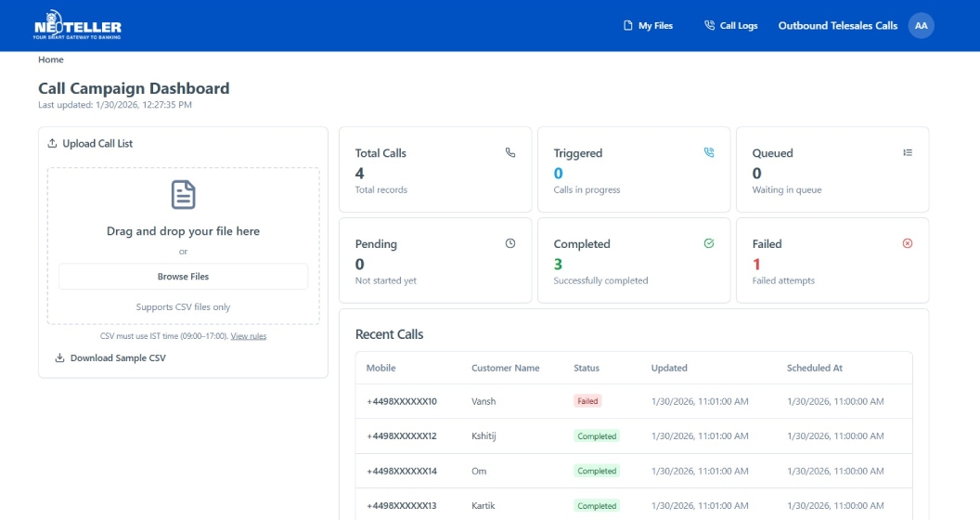Click the Pending clock icon
Viewport: 980px width, 520px height.
click(510, 243)
